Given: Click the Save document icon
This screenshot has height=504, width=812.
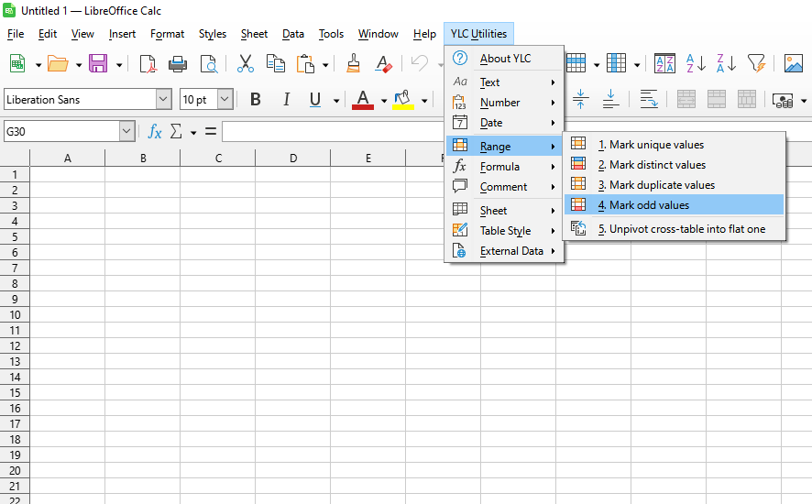Looking at the screenshot, I should tap(97, 63).
